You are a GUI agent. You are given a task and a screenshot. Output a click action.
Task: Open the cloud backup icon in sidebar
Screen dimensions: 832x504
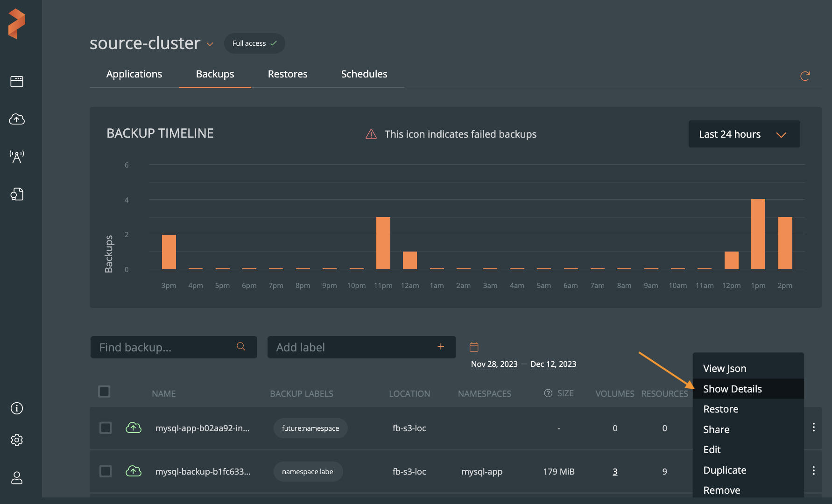(17, 119)
